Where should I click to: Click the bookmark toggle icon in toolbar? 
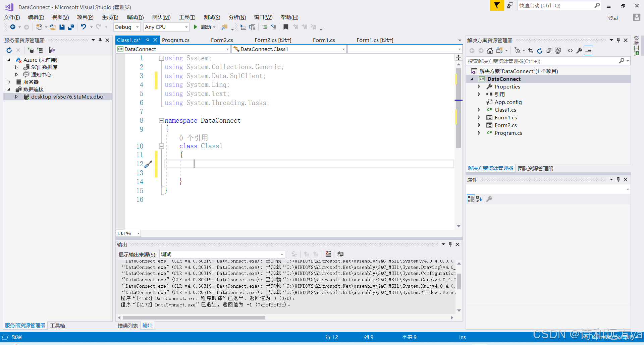[286, 27]
